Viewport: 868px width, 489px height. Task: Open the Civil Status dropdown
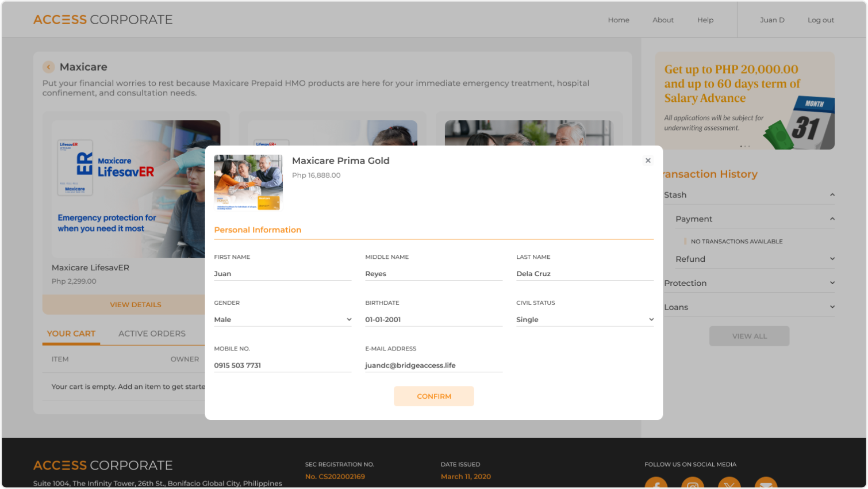585,319
